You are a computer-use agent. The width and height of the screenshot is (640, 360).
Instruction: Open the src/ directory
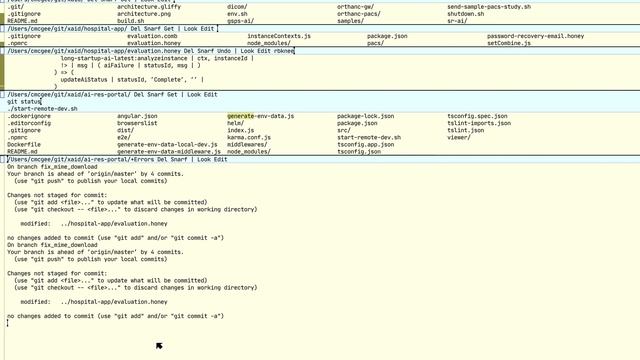[344, 131]
